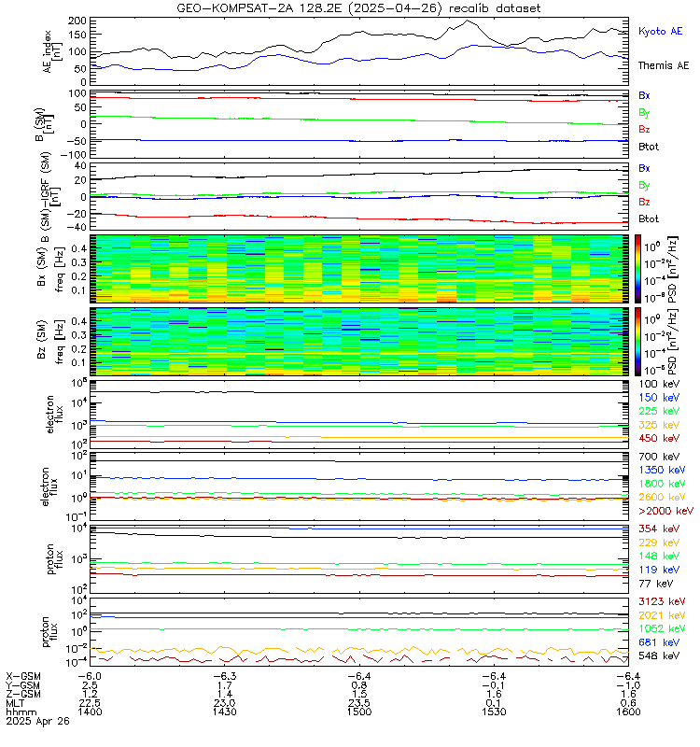Click the 'AE index [nT]' axis label

(x=52, y=51)
